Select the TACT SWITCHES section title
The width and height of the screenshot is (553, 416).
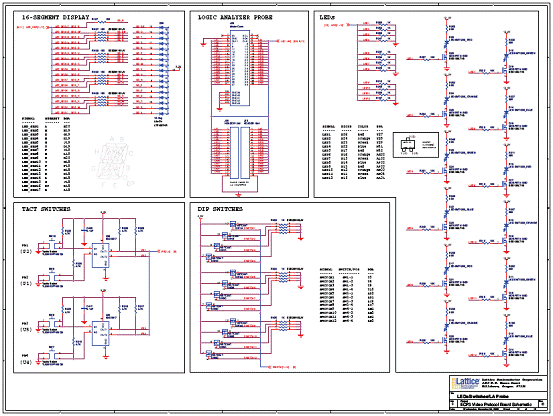coord(46,209)
